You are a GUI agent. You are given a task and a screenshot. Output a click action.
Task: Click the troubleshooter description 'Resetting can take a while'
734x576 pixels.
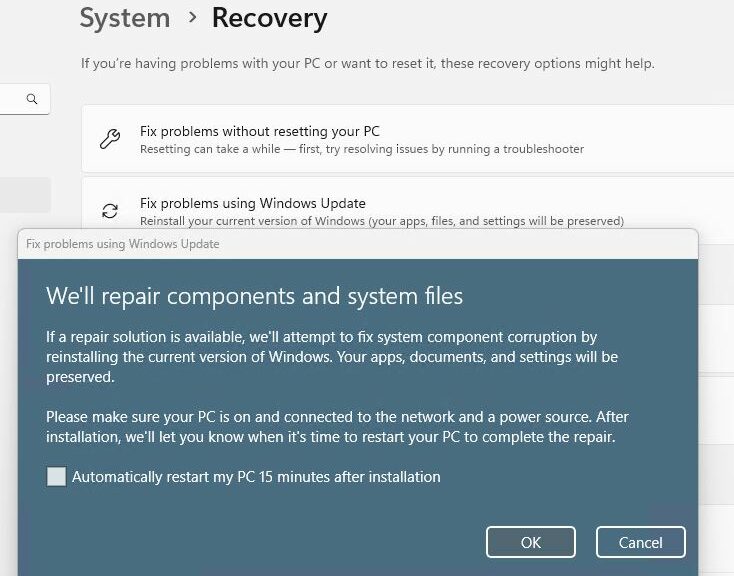(x=362, y=149)
